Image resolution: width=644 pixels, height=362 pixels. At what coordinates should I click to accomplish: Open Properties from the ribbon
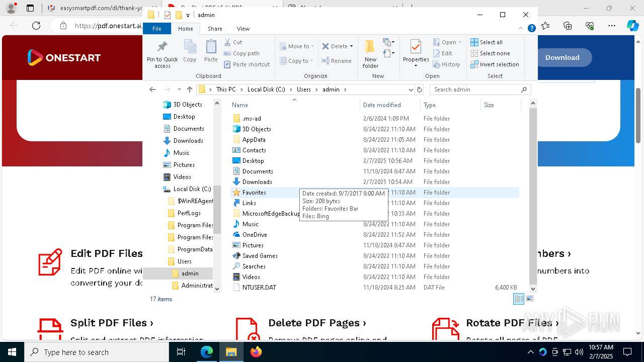click(x=416, y=53)
